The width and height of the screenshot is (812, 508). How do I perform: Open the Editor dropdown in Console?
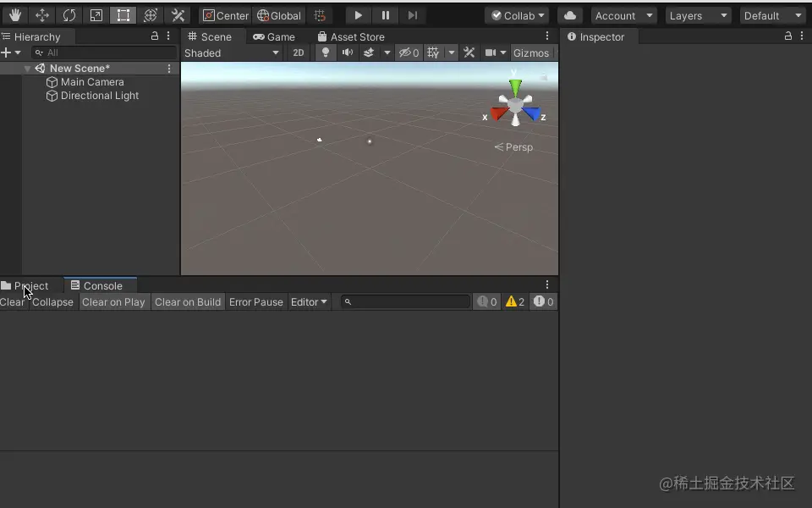pos(309,302)
